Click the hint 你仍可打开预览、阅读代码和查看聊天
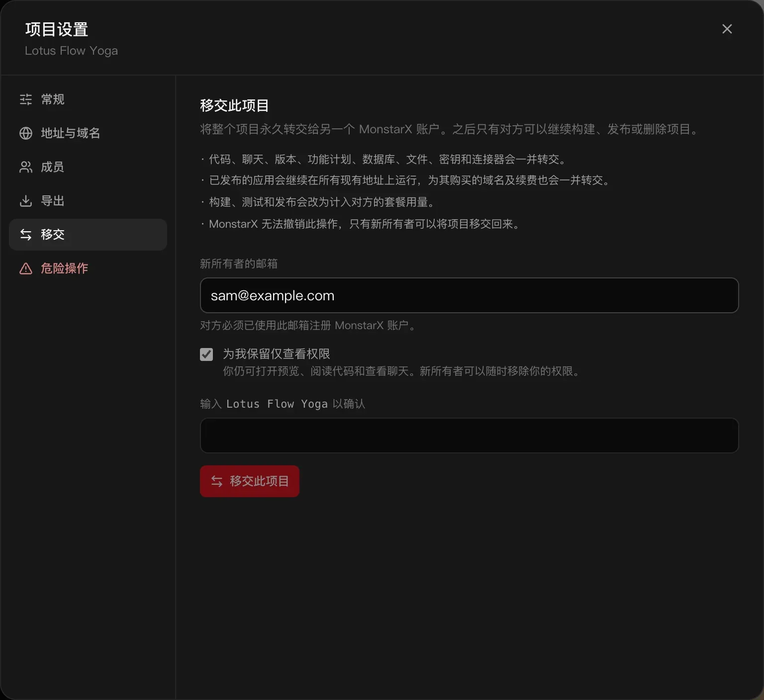764x700 pixels. (x=402, y=371)
